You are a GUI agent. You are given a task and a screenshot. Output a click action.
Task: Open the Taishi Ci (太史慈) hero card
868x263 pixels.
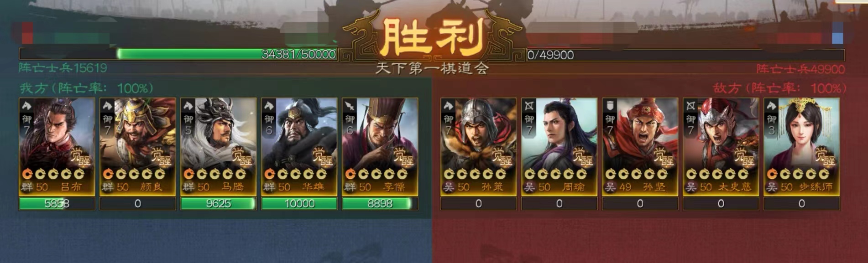click(721, 147)
